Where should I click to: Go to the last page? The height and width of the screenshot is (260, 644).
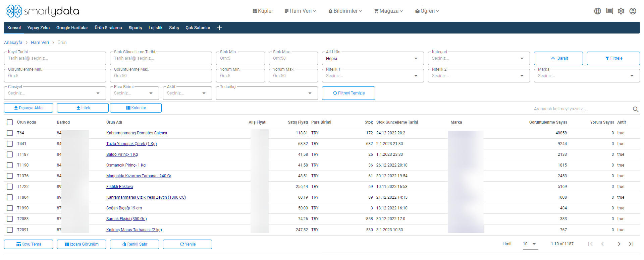631,244
